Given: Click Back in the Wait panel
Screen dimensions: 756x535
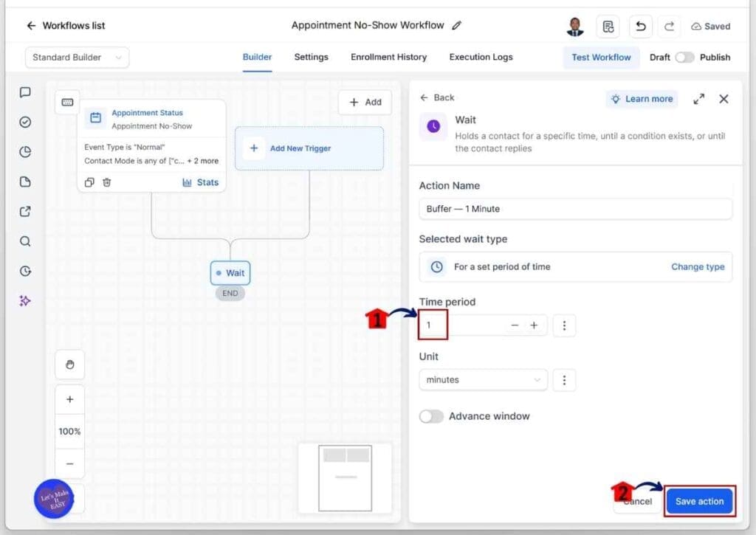Looking at the screenshot, I should pos(437,97).
